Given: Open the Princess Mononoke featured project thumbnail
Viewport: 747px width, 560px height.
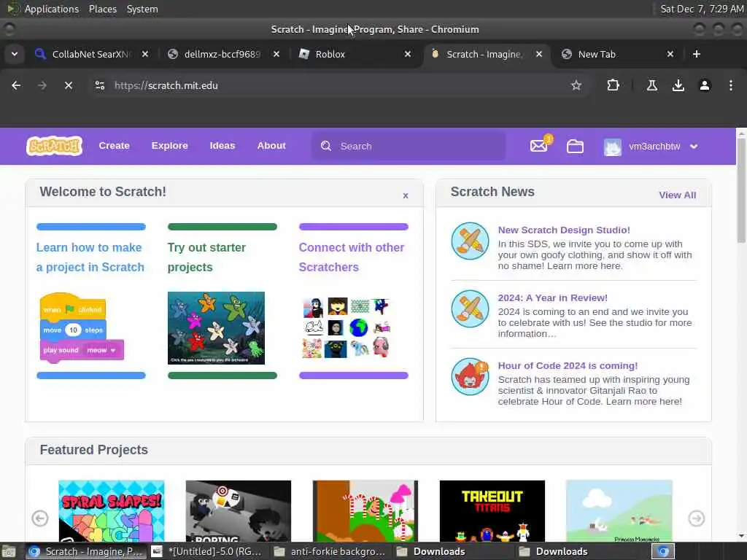Looking at the screenshot, I should [x=619, y=511].
